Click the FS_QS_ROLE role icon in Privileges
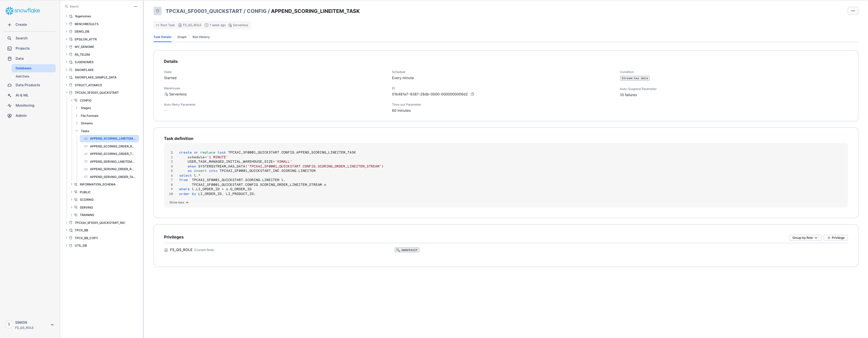The width and height of the screenshot is (868, 338). pos(166,250)
